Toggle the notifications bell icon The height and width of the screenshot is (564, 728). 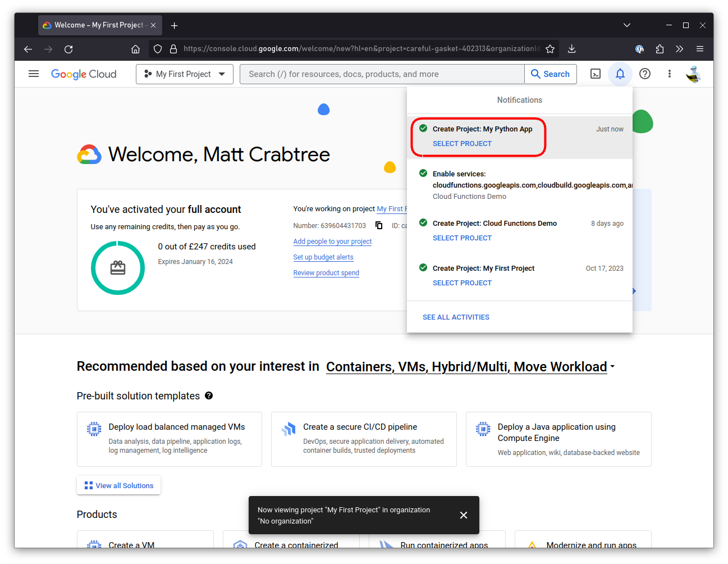point(620,74)
